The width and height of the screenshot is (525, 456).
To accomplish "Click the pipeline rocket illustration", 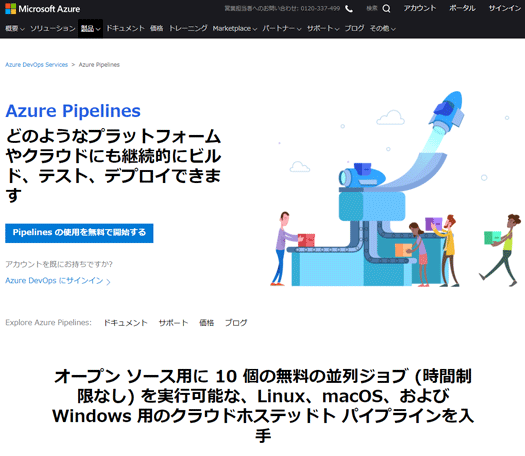I will pos(395,189).
